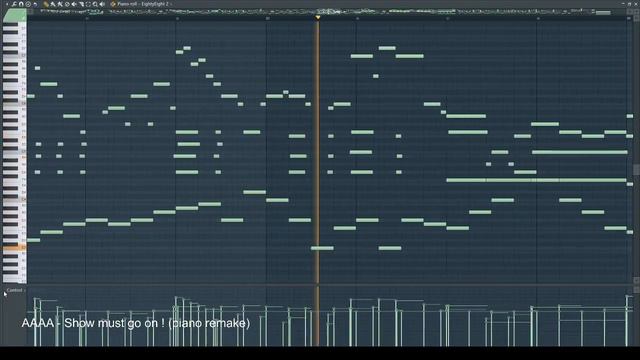Toggle the magnet snap-to-grid selector
Viewport: 640px width, 360px height.
pos(21,4)
